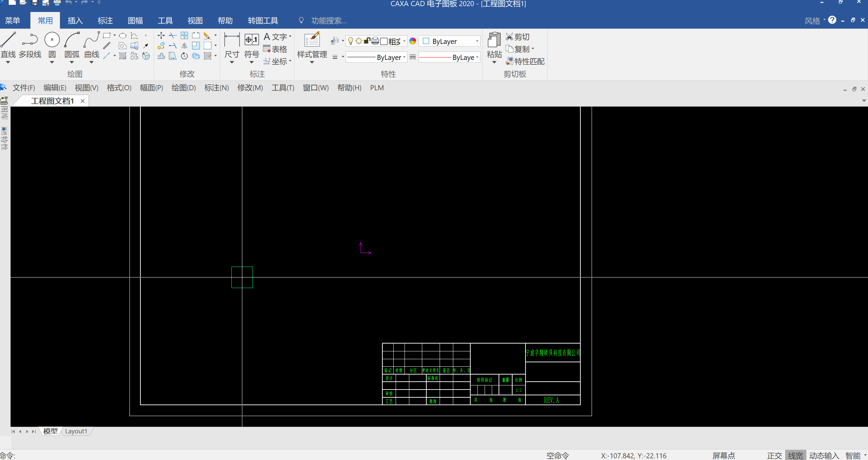Toggle 线宽 line width display
This screenshot has width=868, height=460.
(795, 455)
